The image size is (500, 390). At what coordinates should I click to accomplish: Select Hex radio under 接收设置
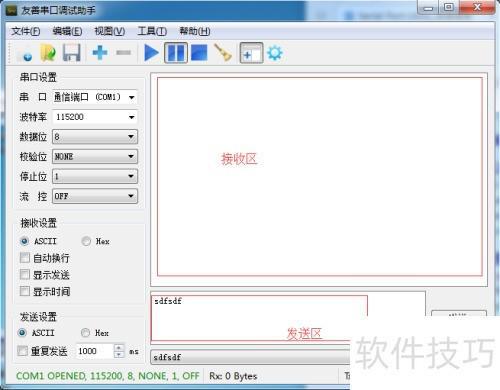coord(86,241)
